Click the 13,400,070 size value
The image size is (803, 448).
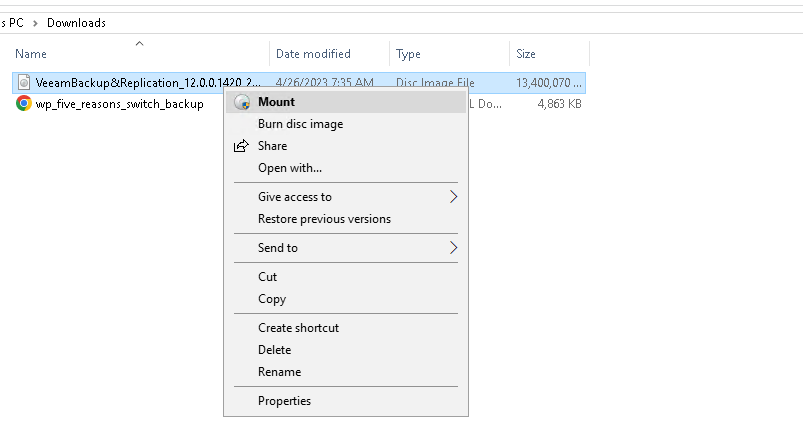[x=548, y=83]
